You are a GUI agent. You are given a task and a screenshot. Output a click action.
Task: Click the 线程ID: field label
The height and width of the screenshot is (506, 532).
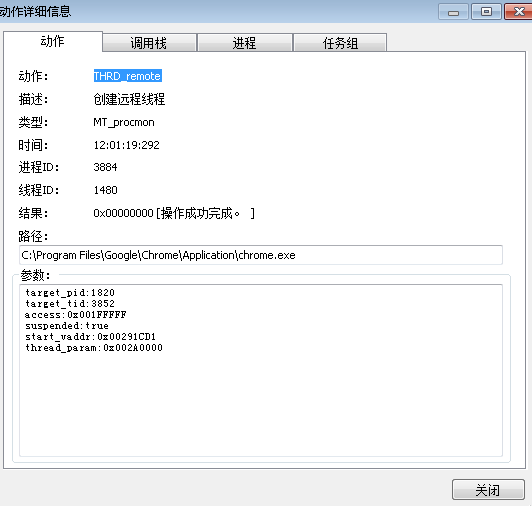[x=39, y=190]
